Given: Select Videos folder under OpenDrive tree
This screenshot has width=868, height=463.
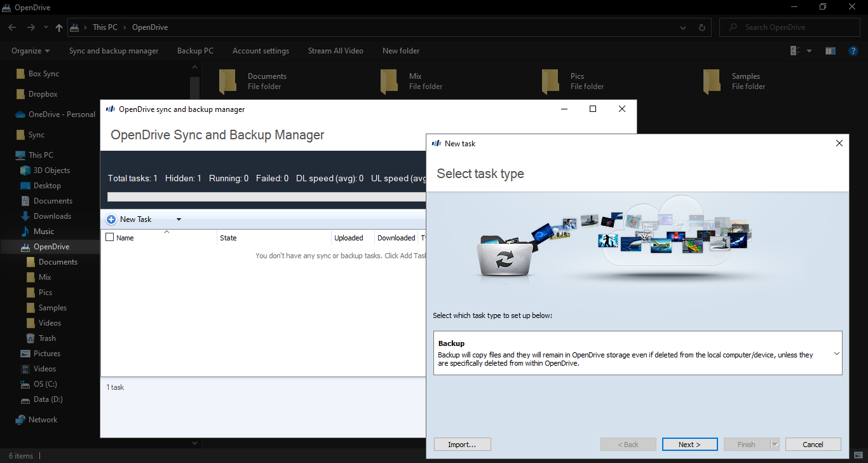Looking at the screenshot, I should (x=50, y=323).
